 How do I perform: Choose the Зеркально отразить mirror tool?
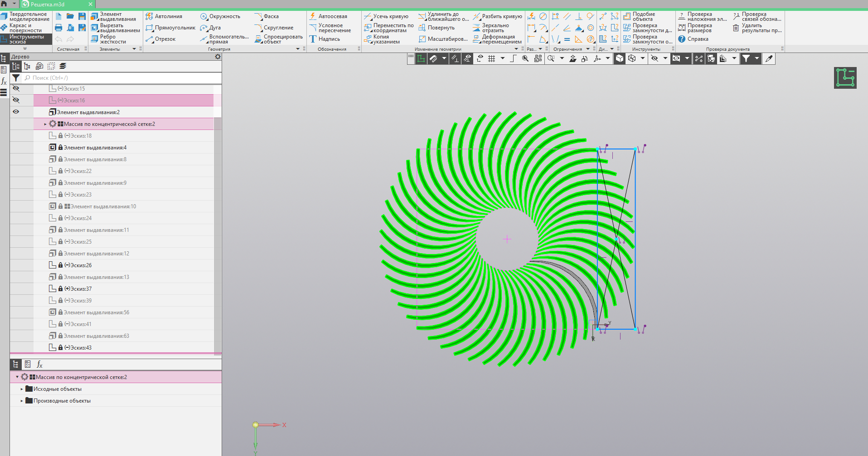(x=491, y=28)
